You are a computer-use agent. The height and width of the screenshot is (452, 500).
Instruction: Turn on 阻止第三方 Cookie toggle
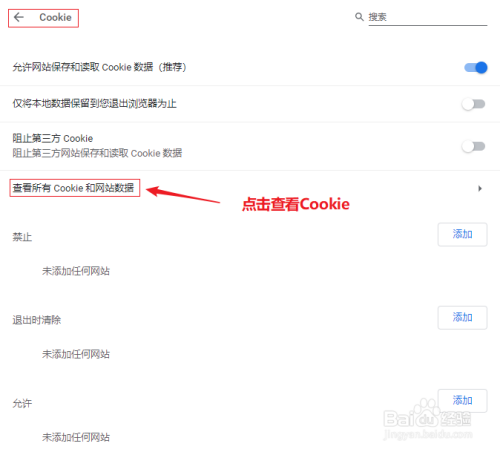click(473, 146)
